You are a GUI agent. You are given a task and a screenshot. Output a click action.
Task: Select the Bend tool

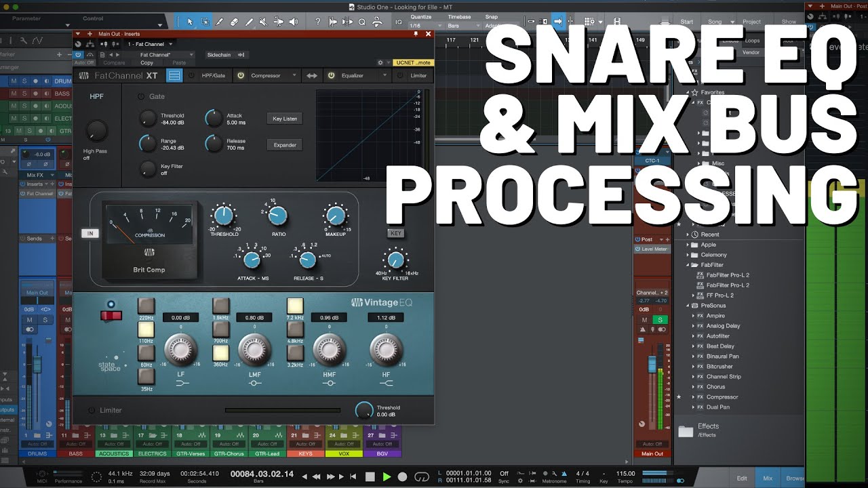pyautogui.click(x=279, y=22)
